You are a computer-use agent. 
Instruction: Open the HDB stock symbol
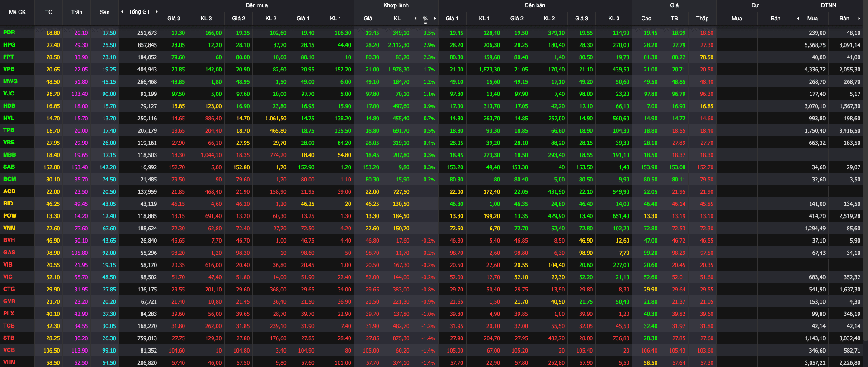(x=9, y=106)
